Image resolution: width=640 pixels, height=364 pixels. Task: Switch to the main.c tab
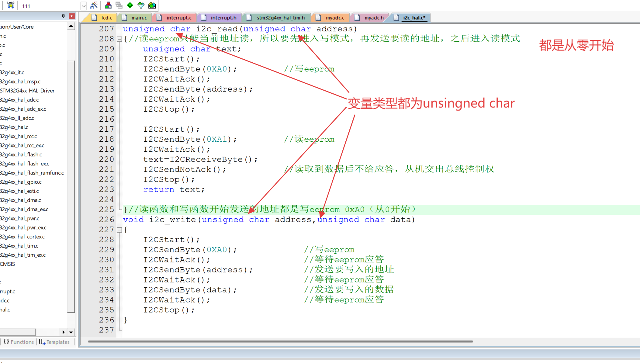point(139,18)
